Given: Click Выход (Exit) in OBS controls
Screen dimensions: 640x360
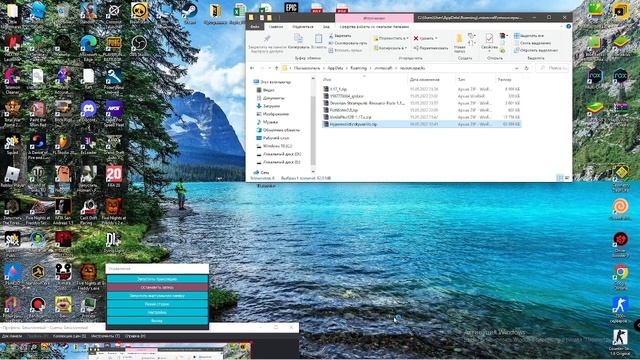Looking at the screenshot, I should [157, 321].
